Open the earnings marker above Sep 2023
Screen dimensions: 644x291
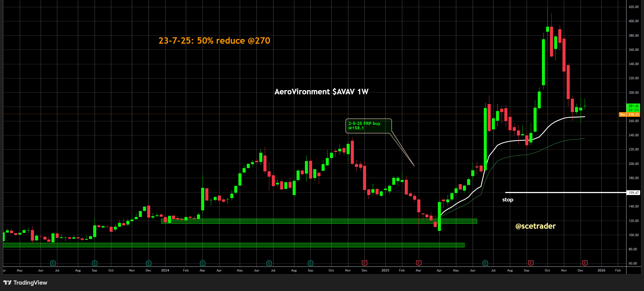[x=95, y=263]
